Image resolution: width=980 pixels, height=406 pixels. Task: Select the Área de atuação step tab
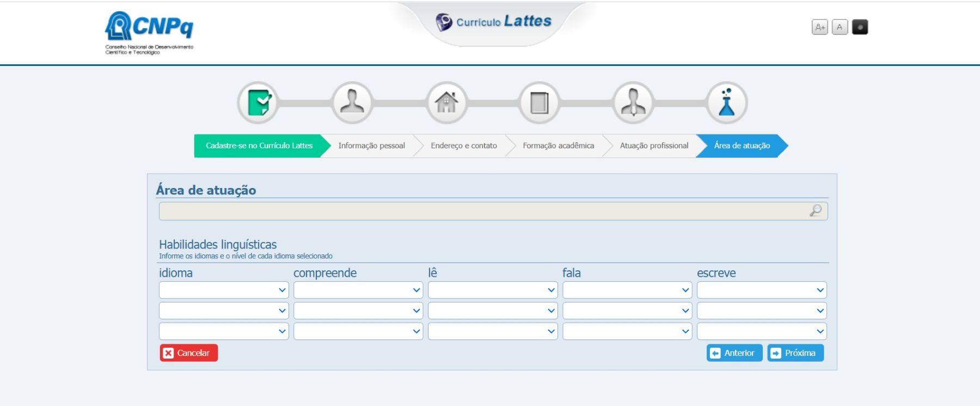(742, 146)
